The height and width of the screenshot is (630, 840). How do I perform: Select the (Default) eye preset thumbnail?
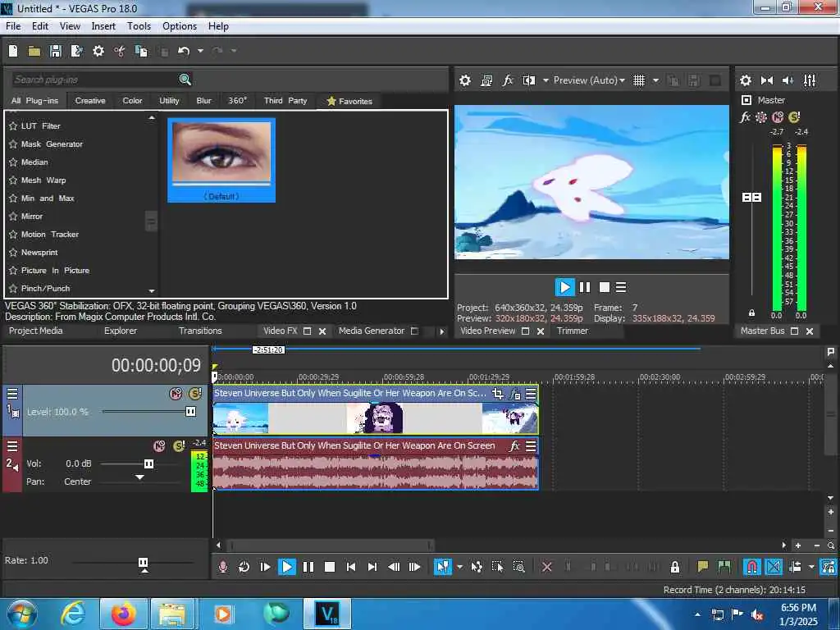pyautogui.click(x=221, y=160)
